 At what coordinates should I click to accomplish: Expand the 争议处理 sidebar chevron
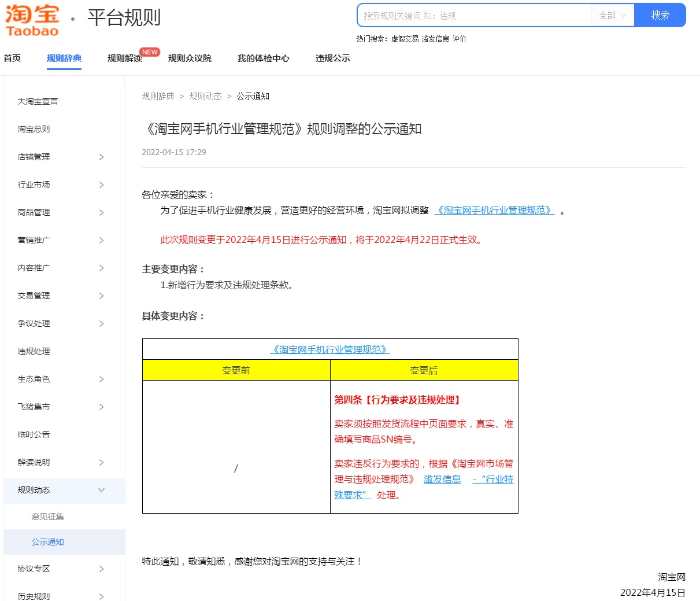pos(101,323)
